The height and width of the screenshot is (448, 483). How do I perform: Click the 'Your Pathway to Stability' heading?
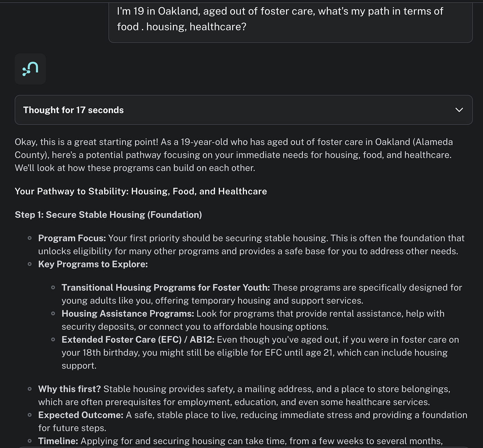141,191
